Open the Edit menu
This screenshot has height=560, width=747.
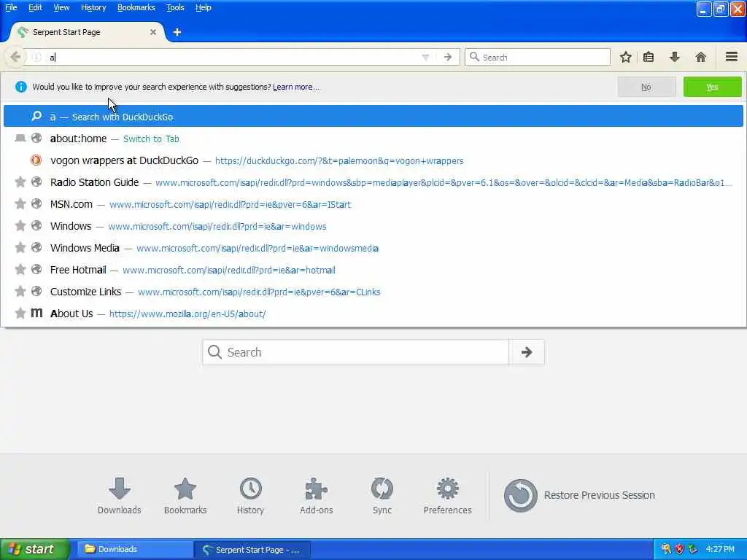[35, 7]
